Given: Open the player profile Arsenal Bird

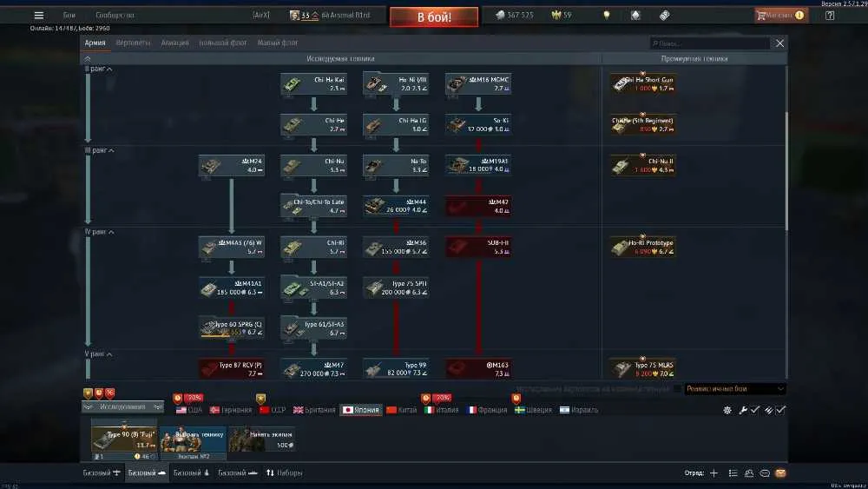Looking at the screenshot, I should tap(330, 16).
